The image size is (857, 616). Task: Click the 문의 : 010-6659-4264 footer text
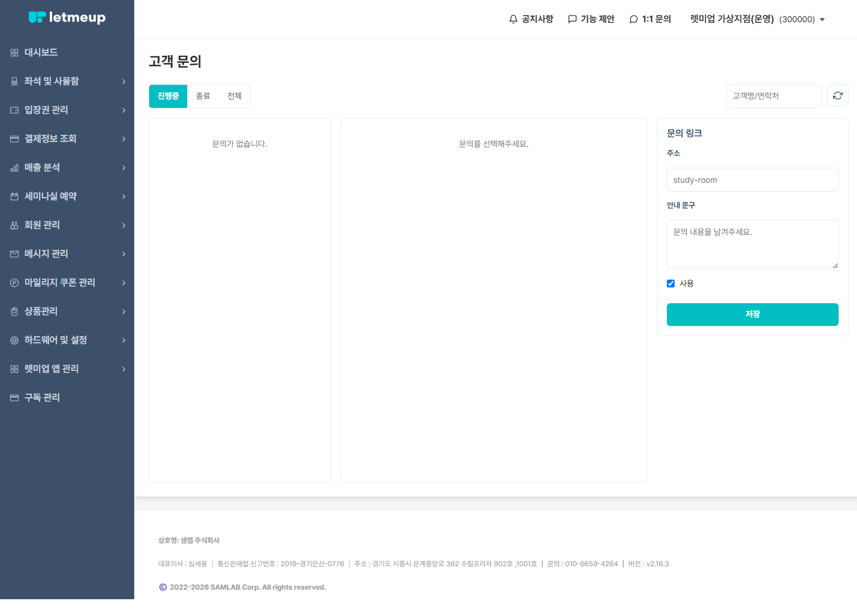pyautogui.click(x=583, y=564)
